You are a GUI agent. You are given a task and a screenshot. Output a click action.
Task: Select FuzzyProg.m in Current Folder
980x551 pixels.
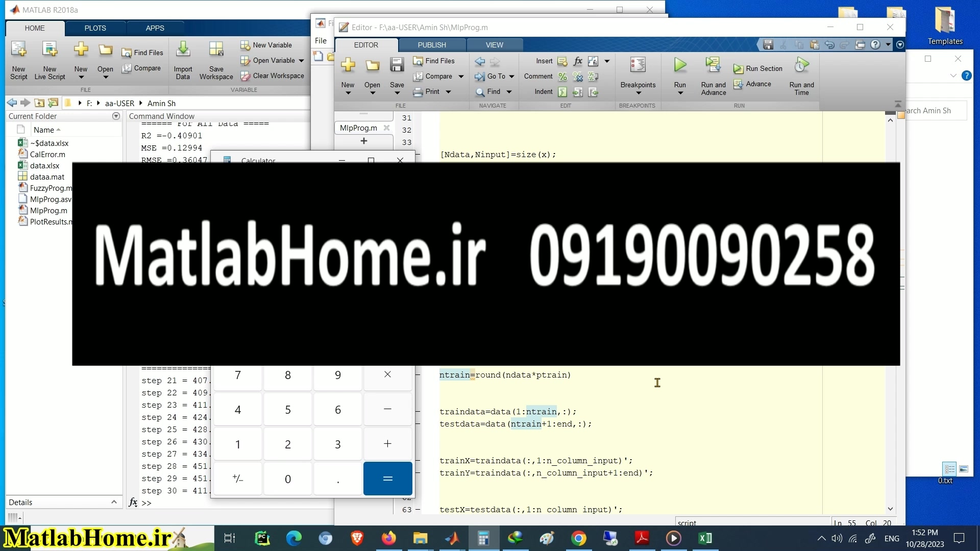click(51, 188)
